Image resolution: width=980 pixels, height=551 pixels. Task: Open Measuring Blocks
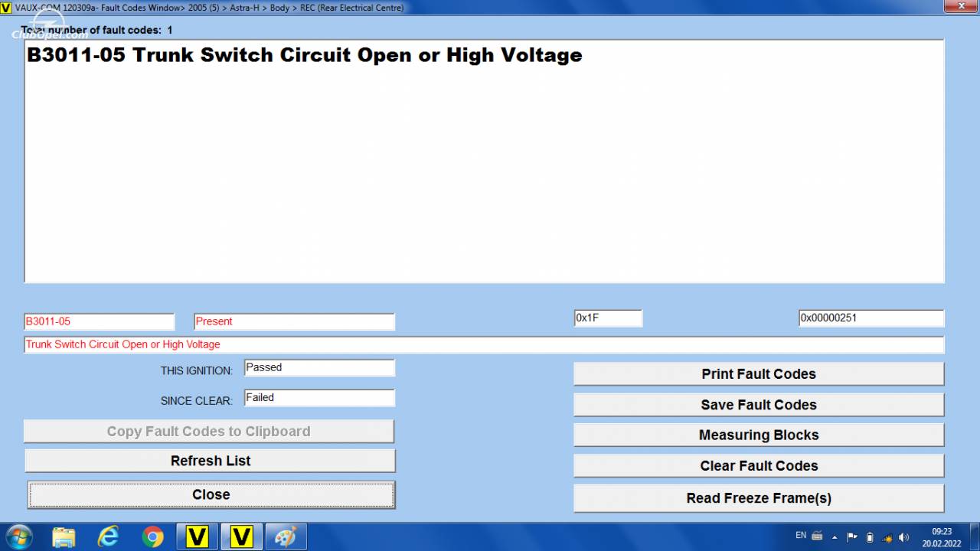[759, 435]
